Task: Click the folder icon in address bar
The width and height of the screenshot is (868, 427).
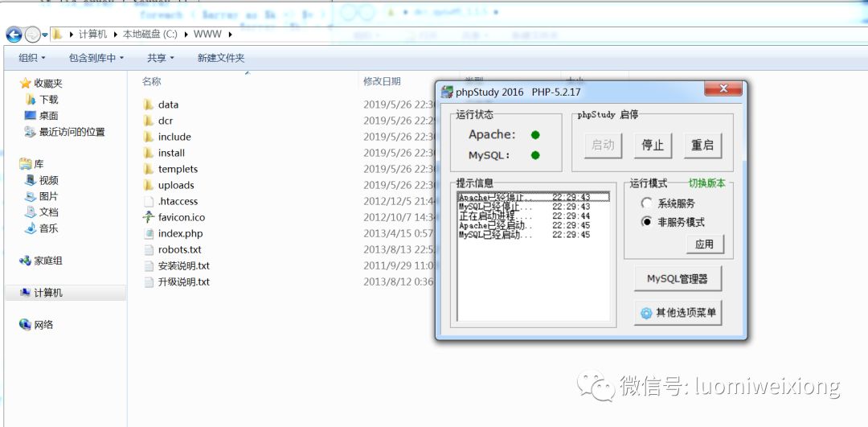Action: pos(58,35)
